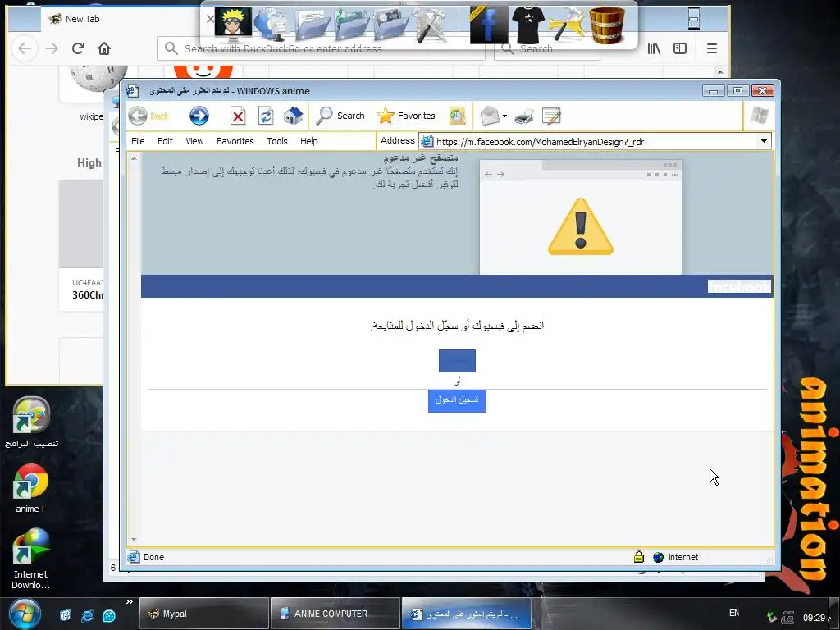The width and height of the screenshot is (840, 630).
Task: Click the Naruto monitor dock icon
Action: 233,24
